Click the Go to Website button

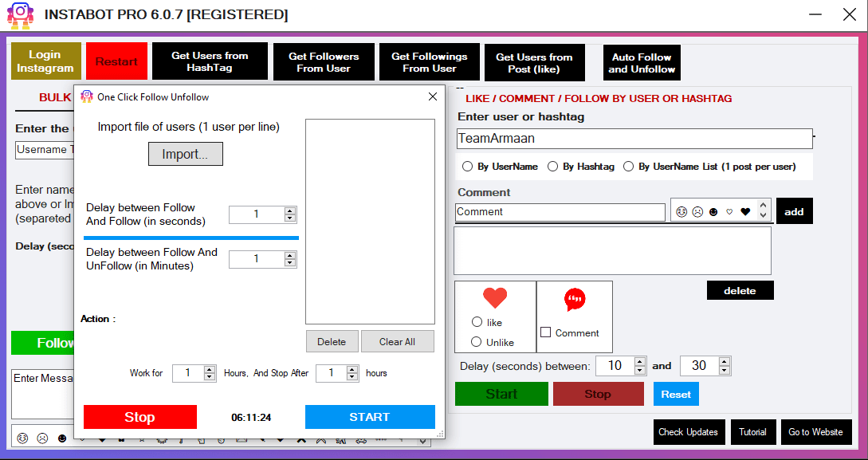[x=815, y=432]
